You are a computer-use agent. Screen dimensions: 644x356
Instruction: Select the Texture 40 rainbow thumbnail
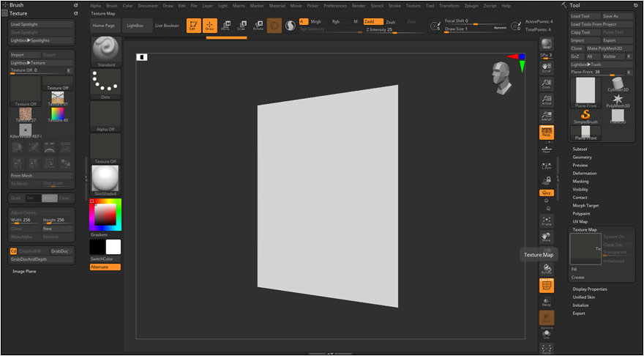58,114
